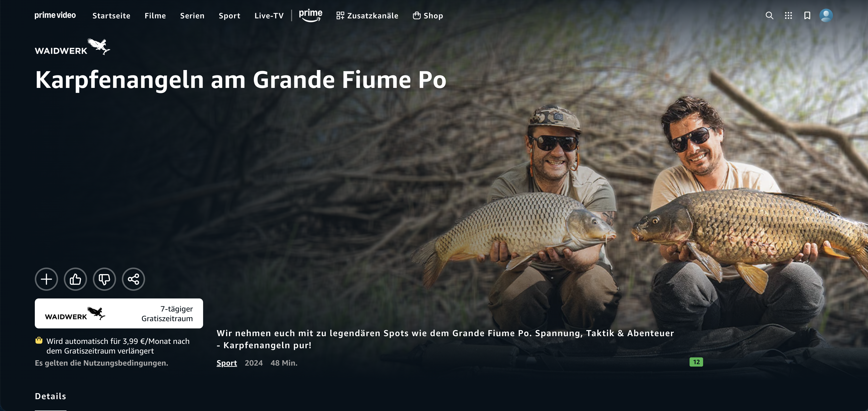Open the user profile avatar
The image size is (868, 411).
pos(826,15)
